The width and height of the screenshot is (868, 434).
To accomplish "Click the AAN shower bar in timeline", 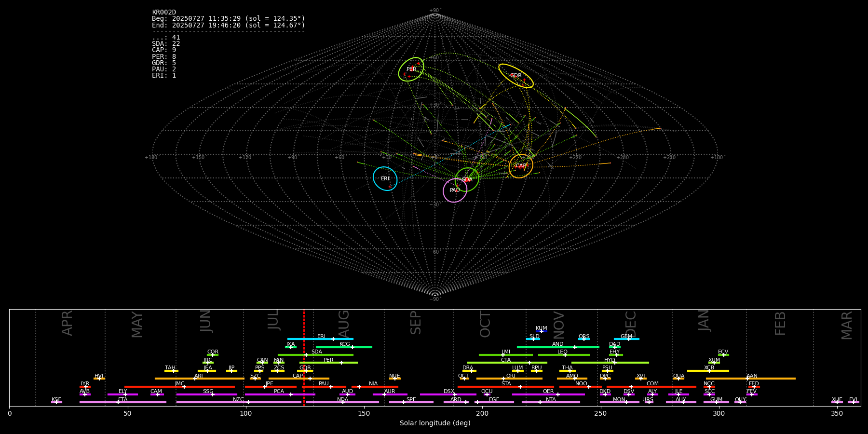I will (x=751, y=379).
